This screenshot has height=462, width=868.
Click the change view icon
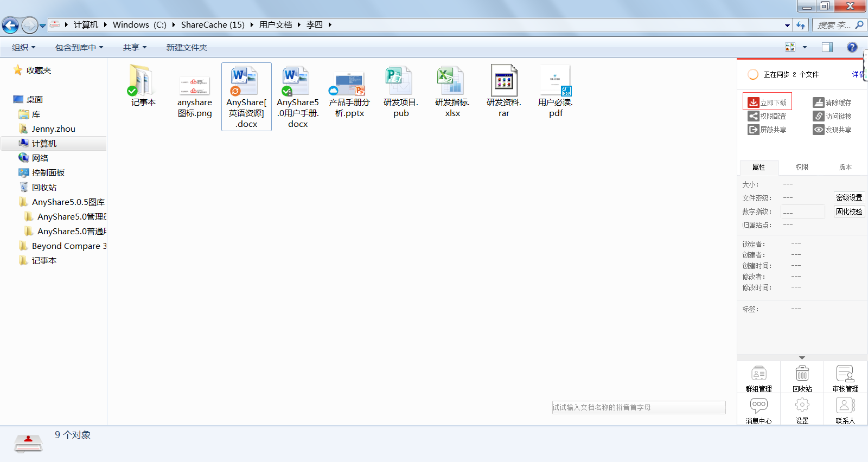(x=790, y=47)
